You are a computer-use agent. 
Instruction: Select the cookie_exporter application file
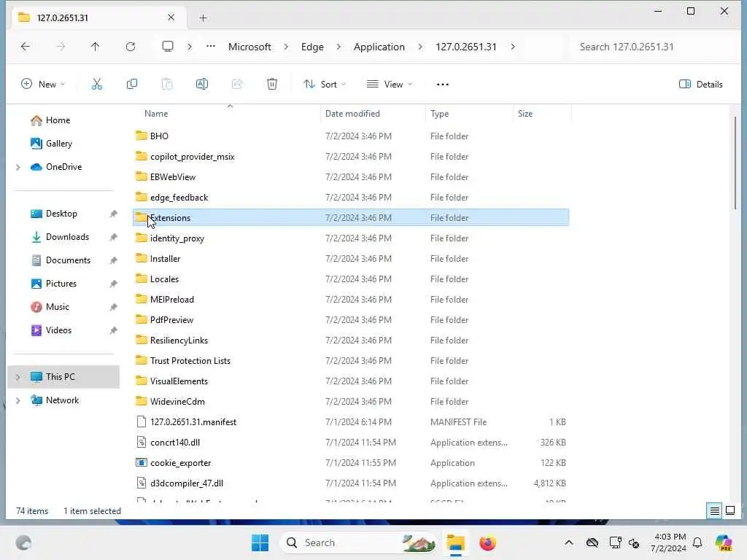(351, 463)
